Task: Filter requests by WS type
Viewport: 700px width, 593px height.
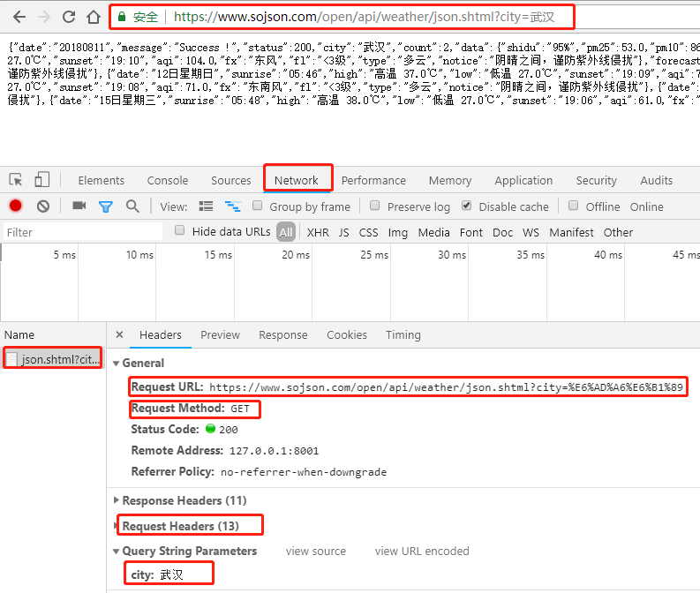Action: tap(531, 232)
